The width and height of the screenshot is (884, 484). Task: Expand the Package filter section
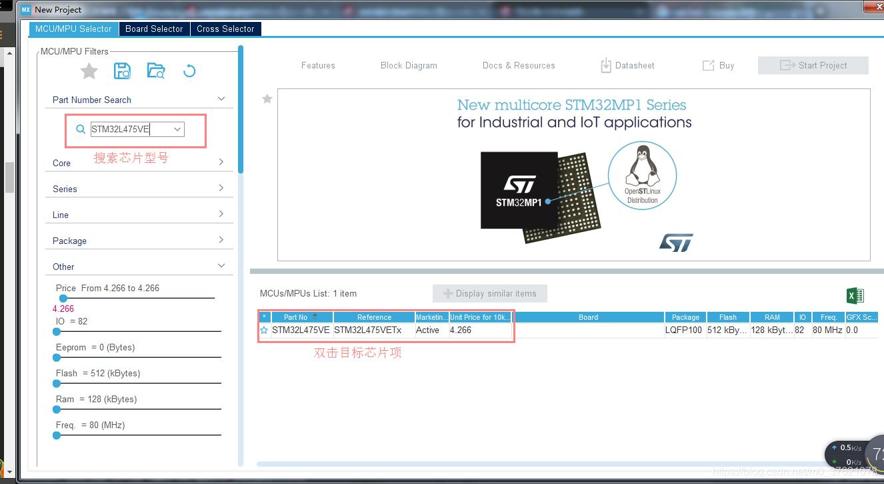(221, 240)
